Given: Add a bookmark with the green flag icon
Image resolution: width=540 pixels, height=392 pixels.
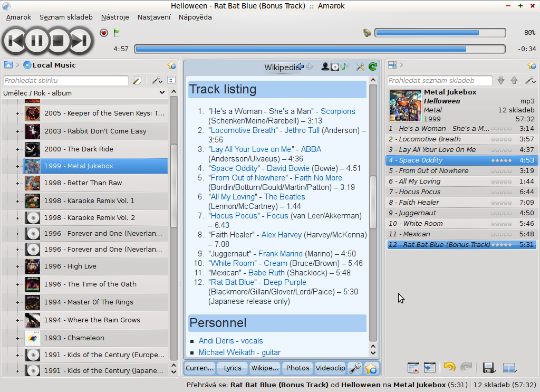Looking at the screenshot, I should pyautogui.click(x=117, y=33).
